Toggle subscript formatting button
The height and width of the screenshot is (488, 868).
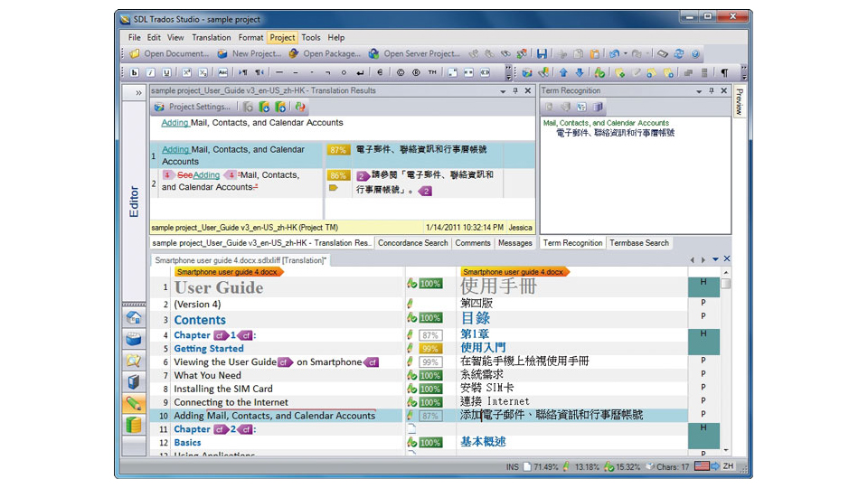203,72
